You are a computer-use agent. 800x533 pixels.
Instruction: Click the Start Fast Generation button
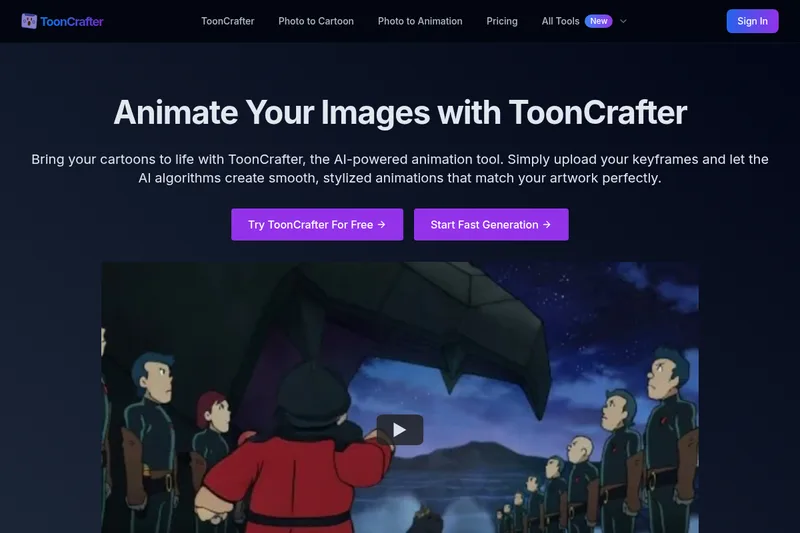coord(491,224)
